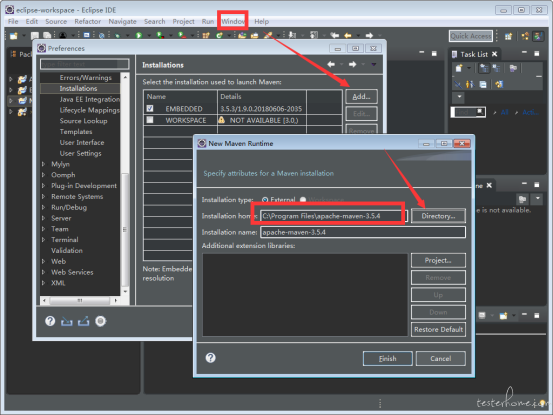This screenshot has width=553, height=415.
Task: Click the yellow Back navigation arrow
Action: point(348,35)
